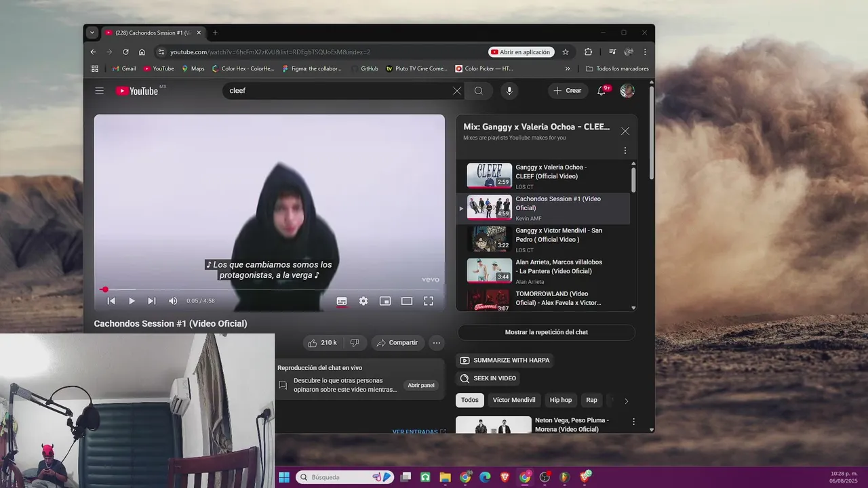Mute the video volume
868x488 pixels.
point(173,301)
